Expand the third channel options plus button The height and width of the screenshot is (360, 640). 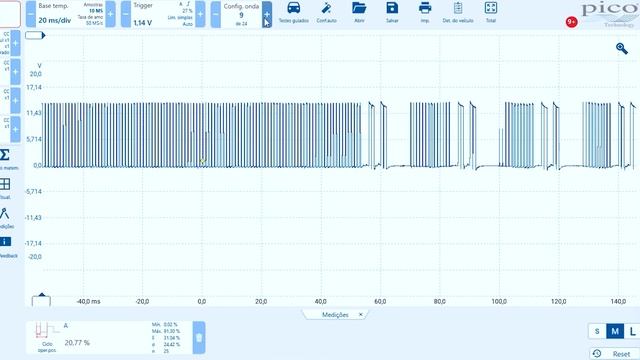[16, 100]
